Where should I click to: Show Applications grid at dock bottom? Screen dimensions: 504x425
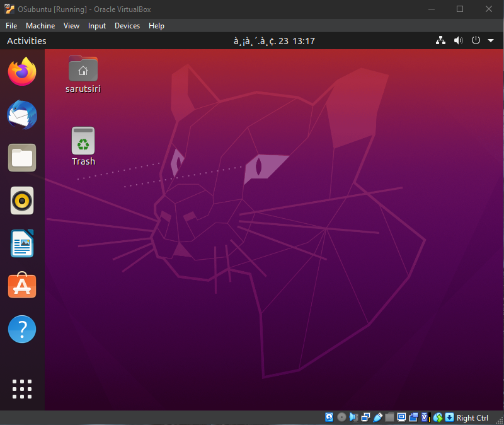click(22, 388)
